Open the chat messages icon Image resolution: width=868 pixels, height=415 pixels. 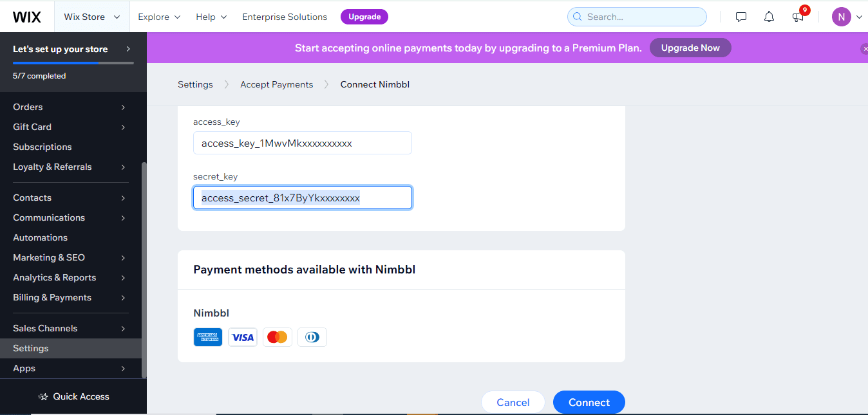point(741,17)
